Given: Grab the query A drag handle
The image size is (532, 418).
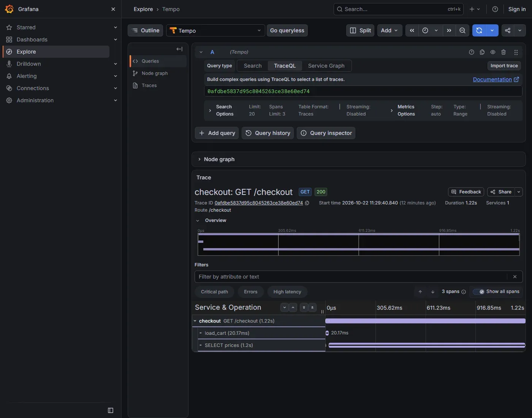Looking at the screenshot, I should pos(516,52).
